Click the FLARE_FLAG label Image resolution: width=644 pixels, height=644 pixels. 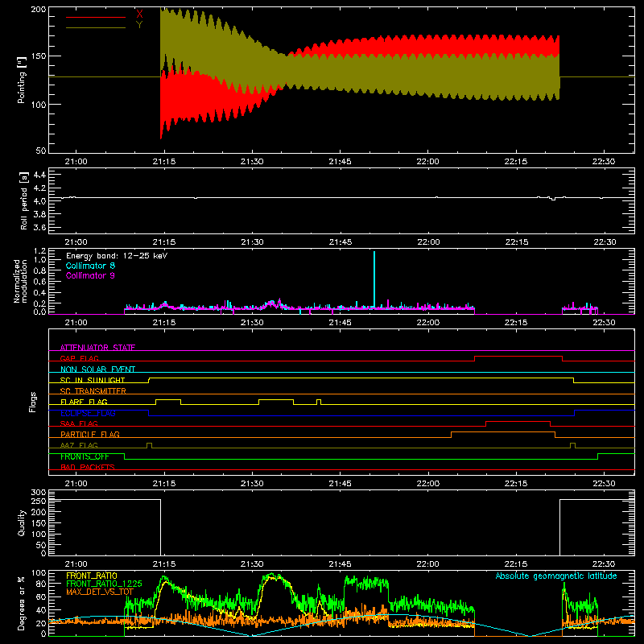tap(84, 402)
